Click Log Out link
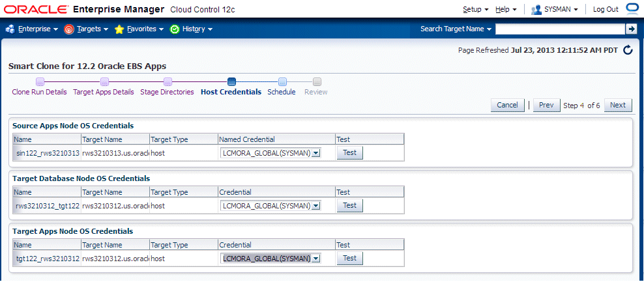This screenshot has width=644, height=282. click(x=606, y=9)
